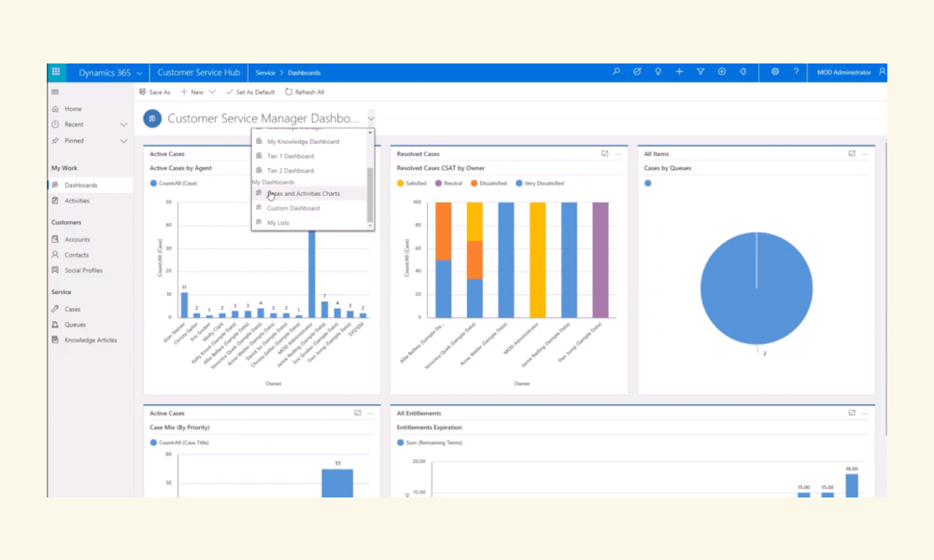This screenshot has width=934, height=560.
Task: Click the lightbulb assistant icon
Action: [x=658, y=72]
